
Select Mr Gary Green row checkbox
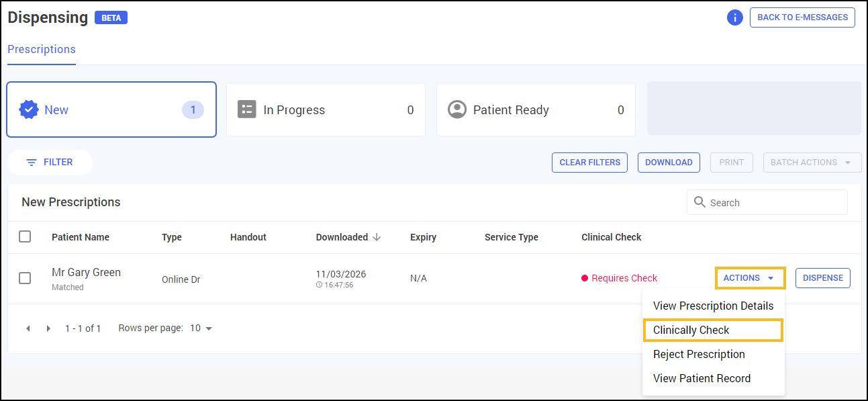25,278
